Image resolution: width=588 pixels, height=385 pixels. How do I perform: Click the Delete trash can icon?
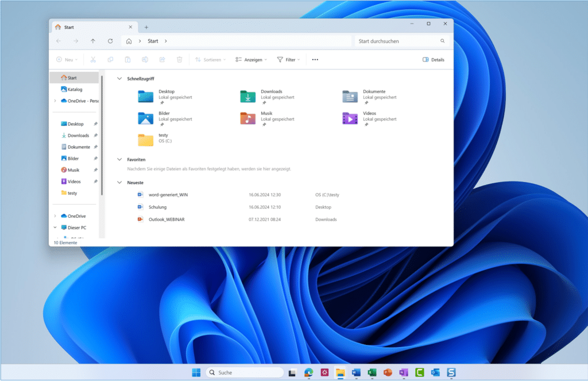[180, 60]
